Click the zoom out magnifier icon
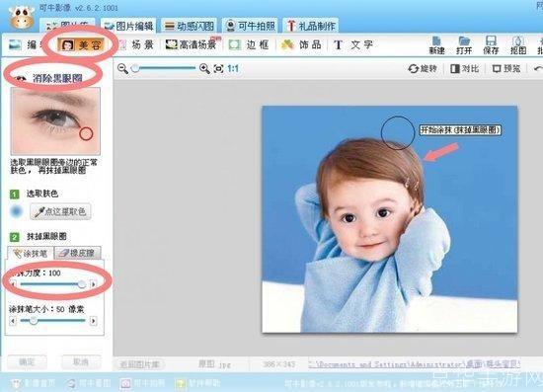This screenshot has width=543, height=392. click(x=122, y=68)
